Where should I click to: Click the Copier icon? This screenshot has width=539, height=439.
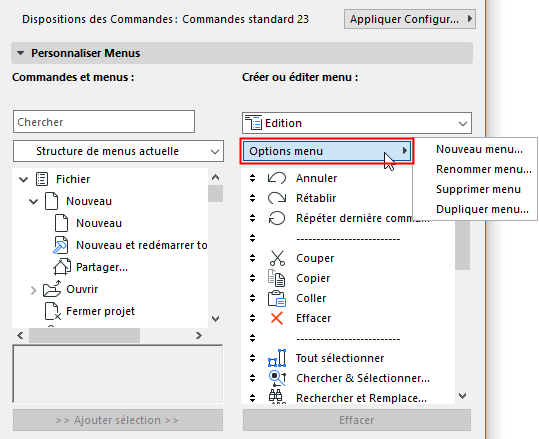coord(276,278)
